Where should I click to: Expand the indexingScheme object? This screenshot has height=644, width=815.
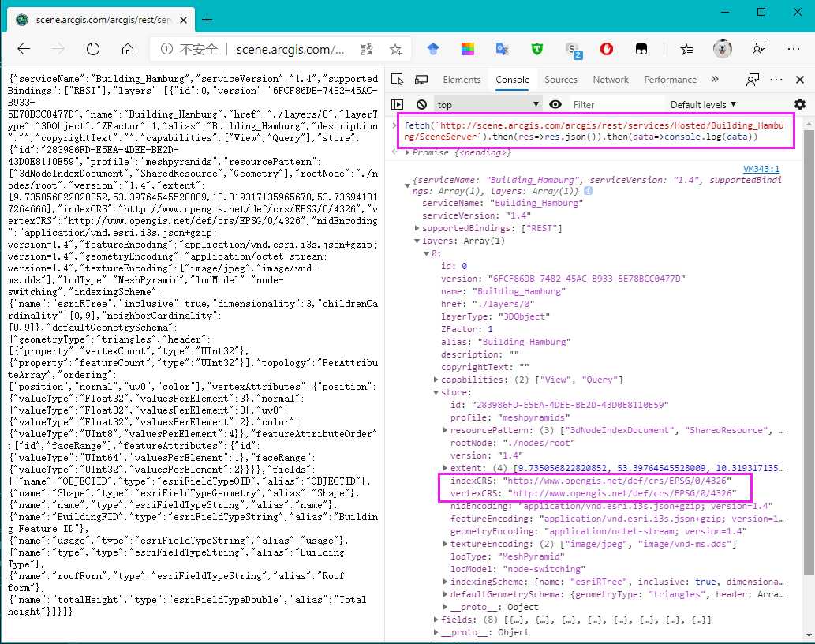(x=445, y=582)
